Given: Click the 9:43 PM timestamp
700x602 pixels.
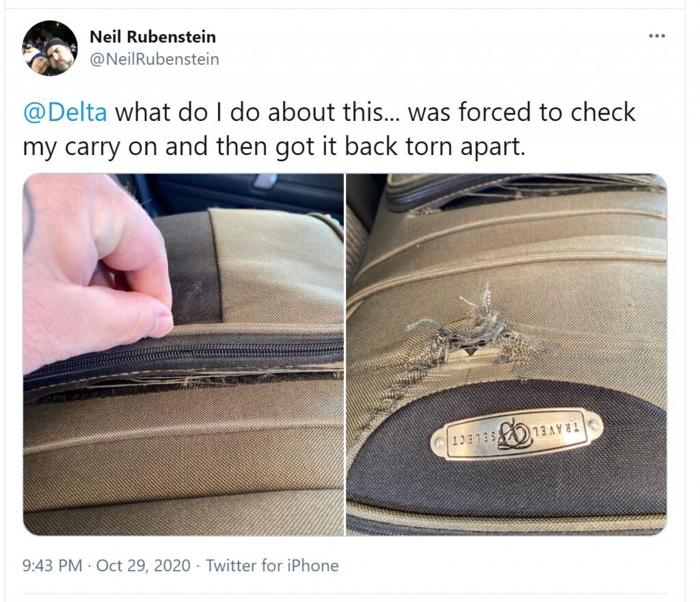Looking at the screenshot, I should pyautogui.click(x=52, y=565).
